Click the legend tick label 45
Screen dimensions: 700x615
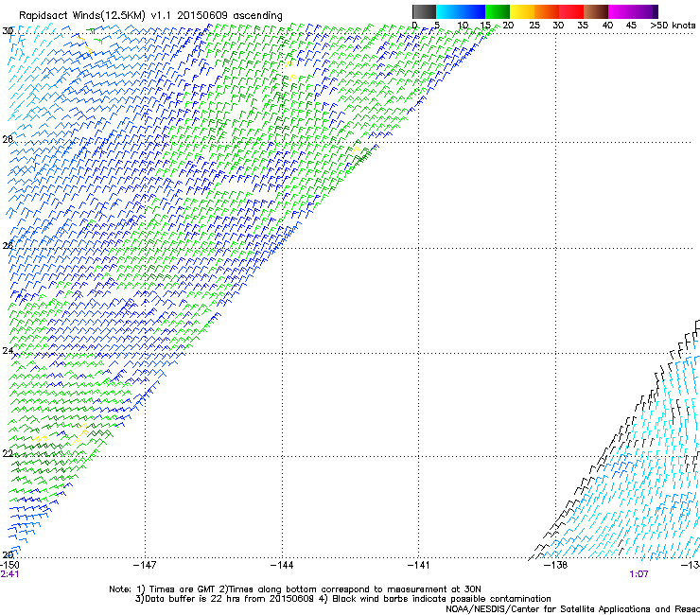tap(631, 26)
